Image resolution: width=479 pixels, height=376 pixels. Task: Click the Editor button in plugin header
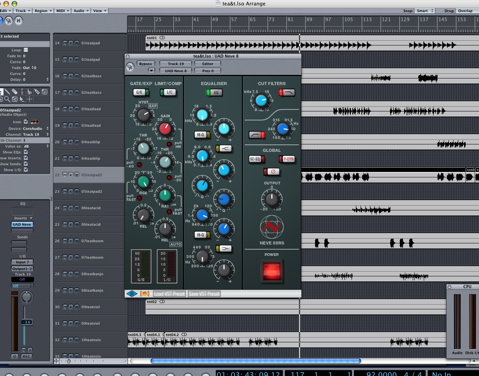click(x=207, y=63)
